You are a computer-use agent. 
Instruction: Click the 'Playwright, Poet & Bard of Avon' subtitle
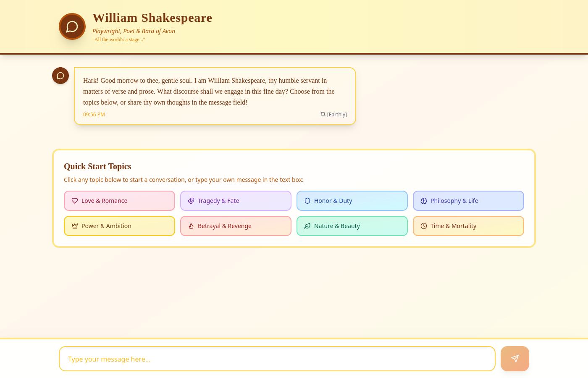tap(134, 31)
